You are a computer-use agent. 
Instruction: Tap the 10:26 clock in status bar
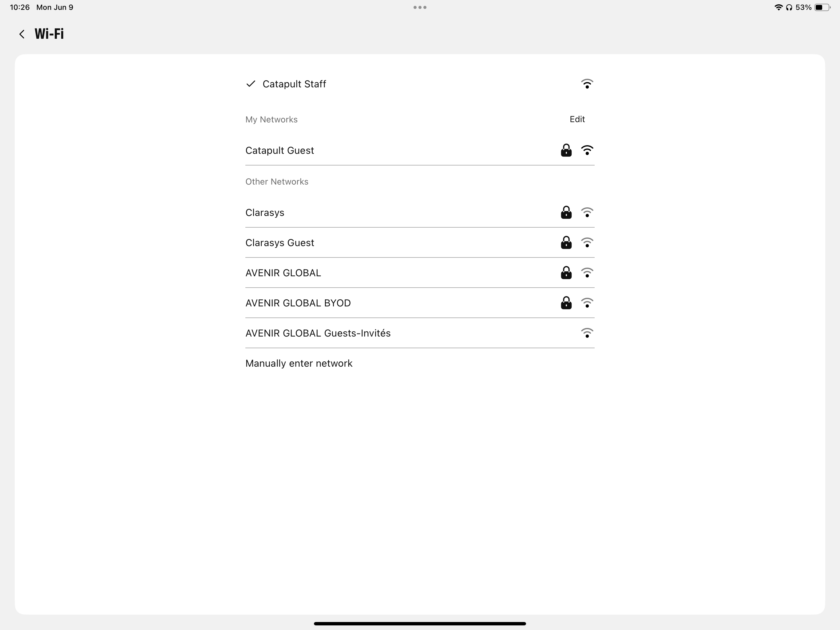20,7
